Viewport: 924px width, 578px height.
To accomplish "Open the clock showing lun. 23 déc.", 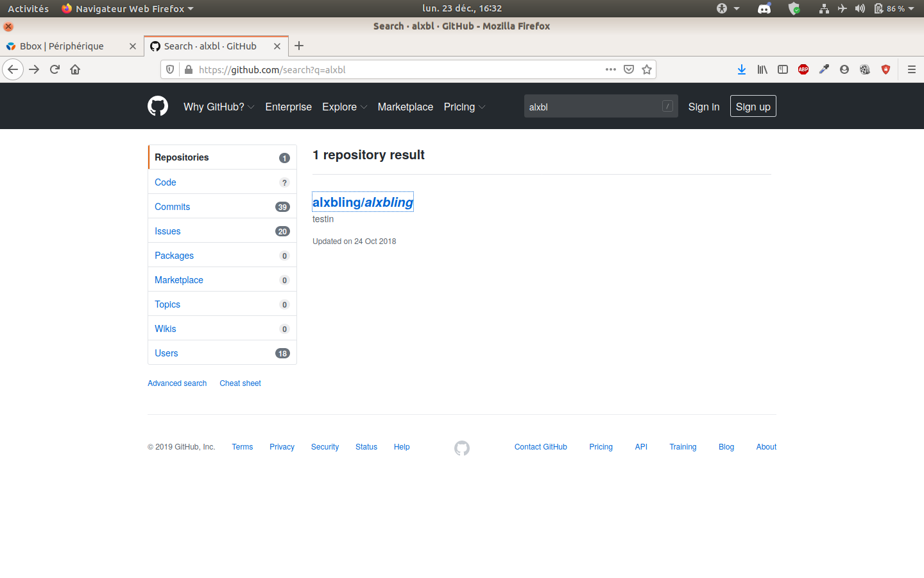I will [x=462, y=8].
